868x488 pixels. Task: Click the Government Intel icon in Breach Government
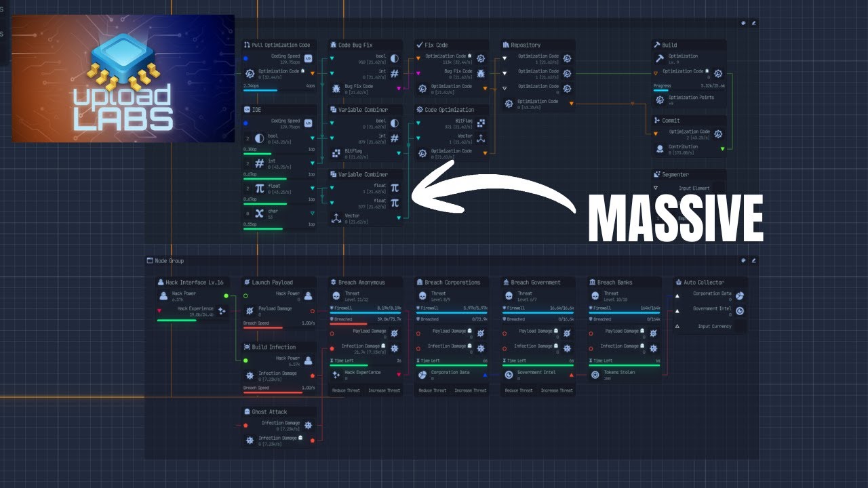[509, 375]
